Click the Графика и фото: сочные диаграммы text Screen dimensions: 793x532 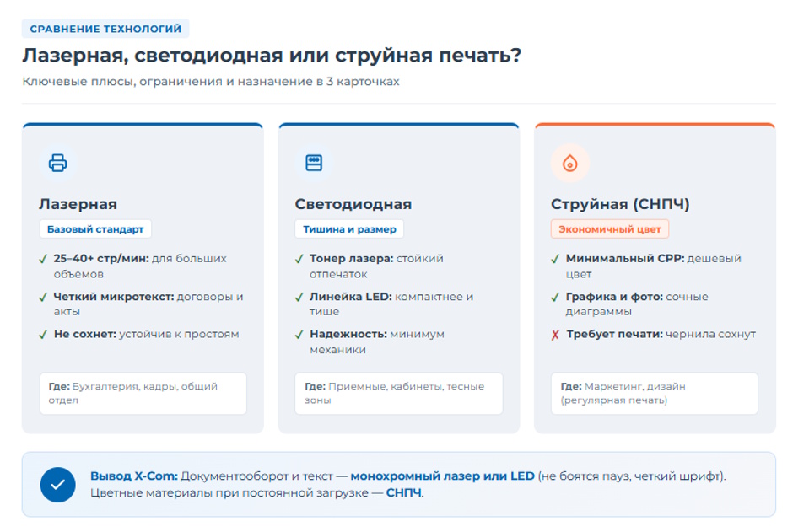[x=637, y=304]
